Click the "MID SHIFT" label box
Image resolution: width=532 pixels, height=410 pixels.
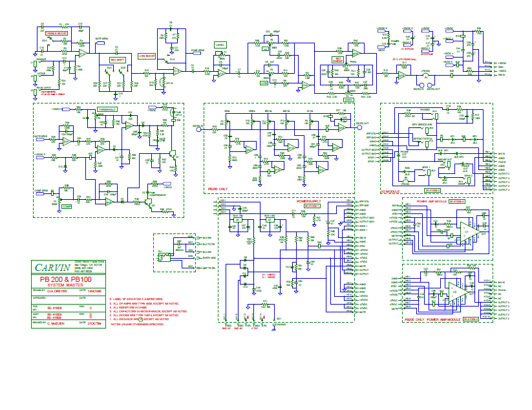point(118,59)
